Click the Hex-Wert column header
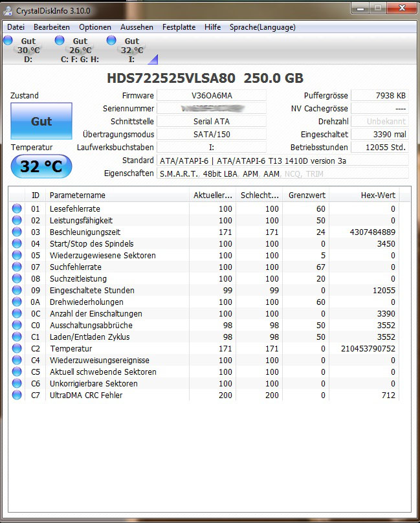Screen dimensions: 420x523 pos(364,195)
